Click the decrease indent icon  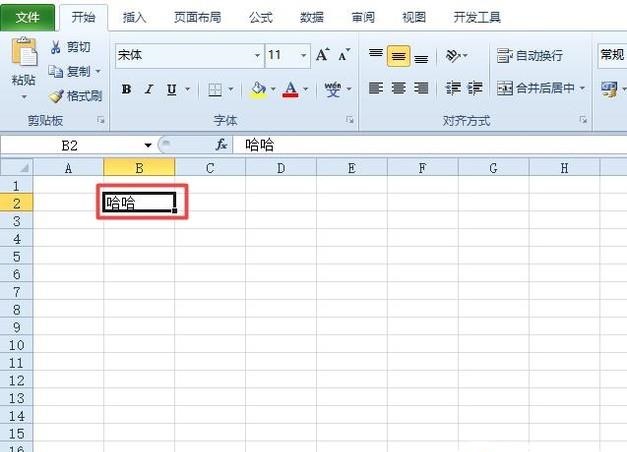pos(453,88)
